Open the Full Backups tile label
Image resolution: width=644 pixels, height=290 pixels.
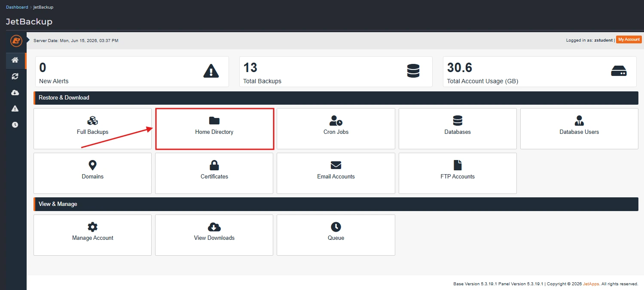coord(93,132)
